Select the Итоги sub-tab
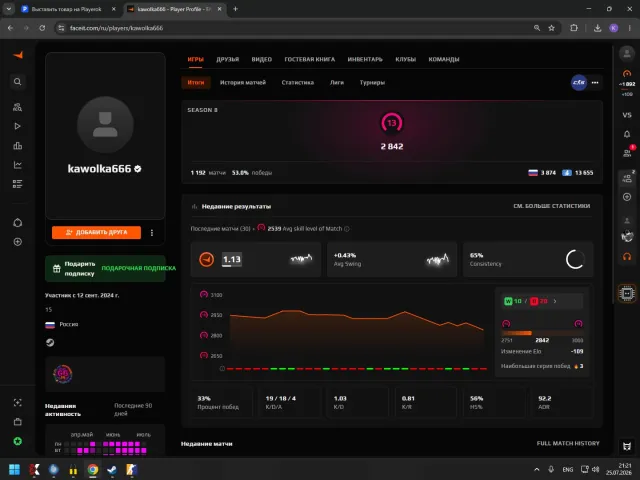The height and width of the screenshot is (480, 640). [x=196, y=82]
